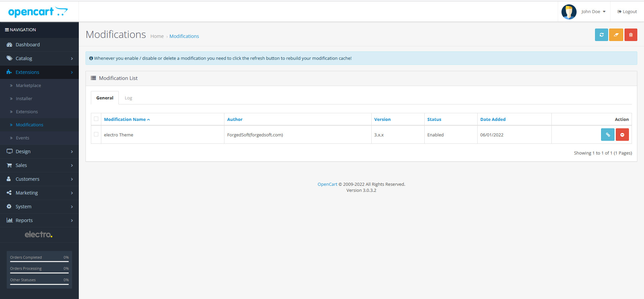Collapse the Extensions menu chevron
The width and height of the screenshot is (644, 299).
pyautogui.click(x=72, y=72)
